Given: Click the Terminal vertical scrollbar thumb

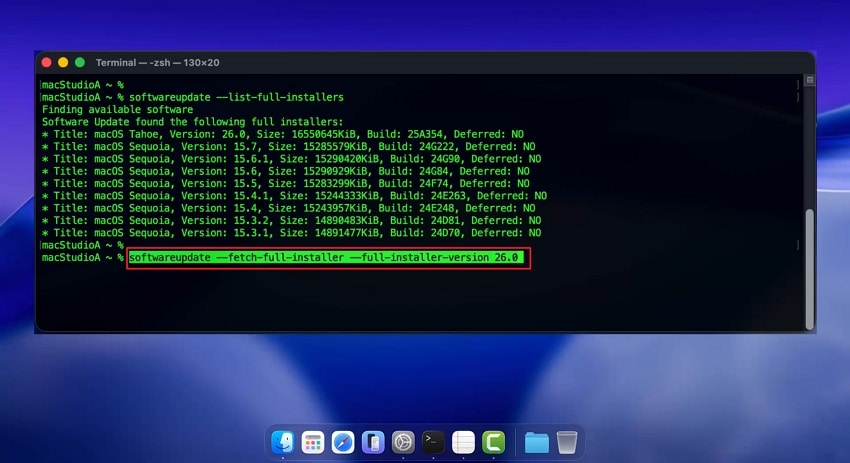Looking at the screenshot, I should coord(810,269).
